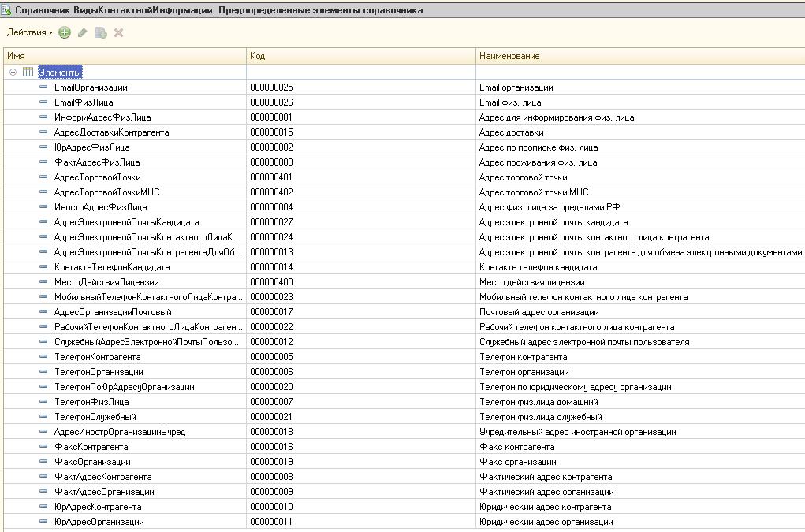
Task: Click the row icon of ФаксОрганизации
Action: pyautogui.click(x=43, y=461)
